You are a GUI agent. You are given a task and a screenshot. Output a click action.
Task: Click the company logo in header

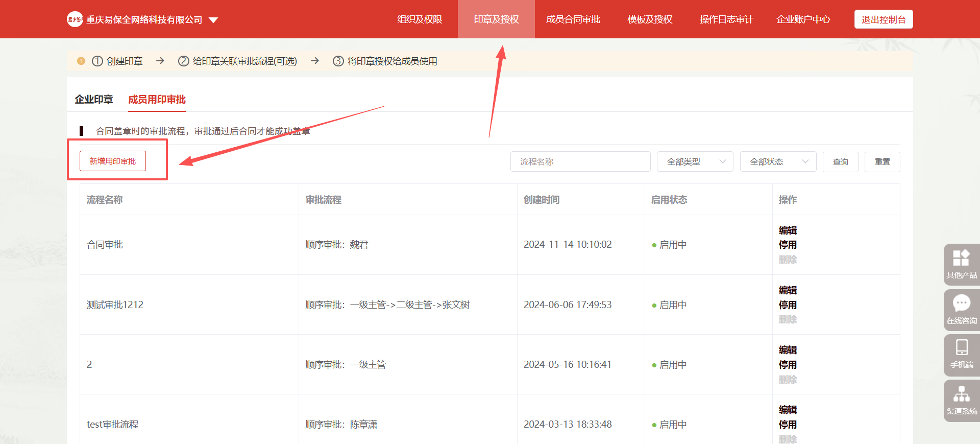tap(75, 19)
